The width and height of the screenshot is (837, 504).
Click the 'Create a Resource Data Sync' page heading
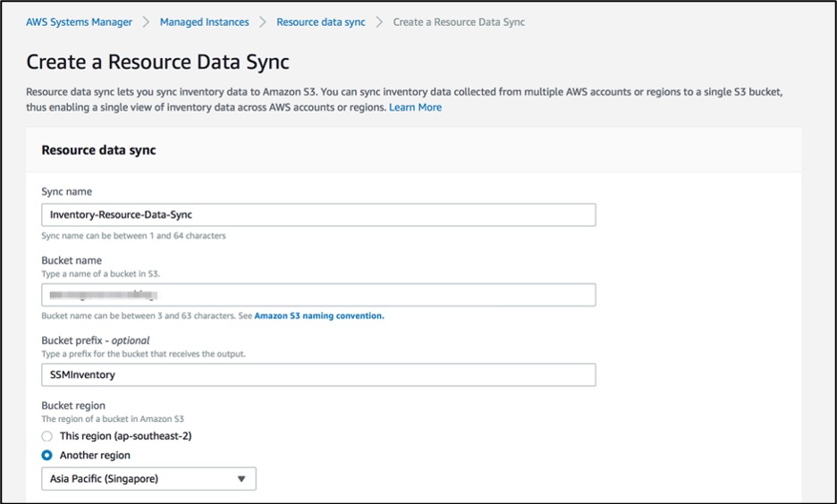(x=157, y=62)
